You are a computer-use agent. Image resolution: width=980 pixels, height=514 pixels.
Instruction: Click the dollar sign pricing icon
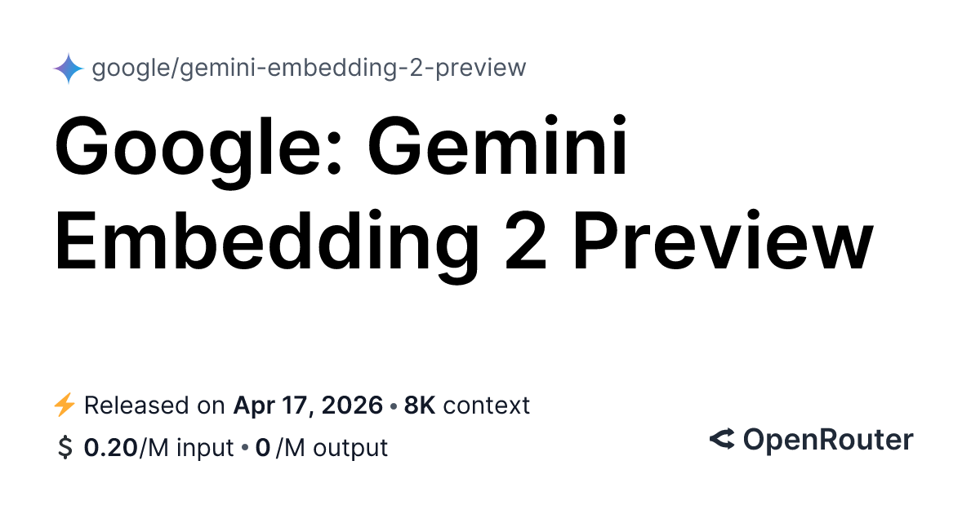tap(65, 448)
